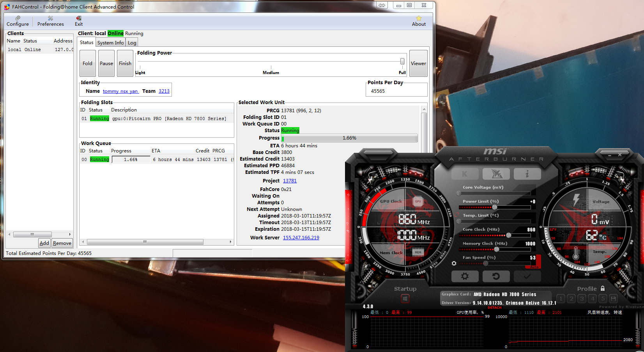644x352 pixels.
Task: Click the Selected Work Unit scroll-up arrow
Action: [x=424, y=110]
